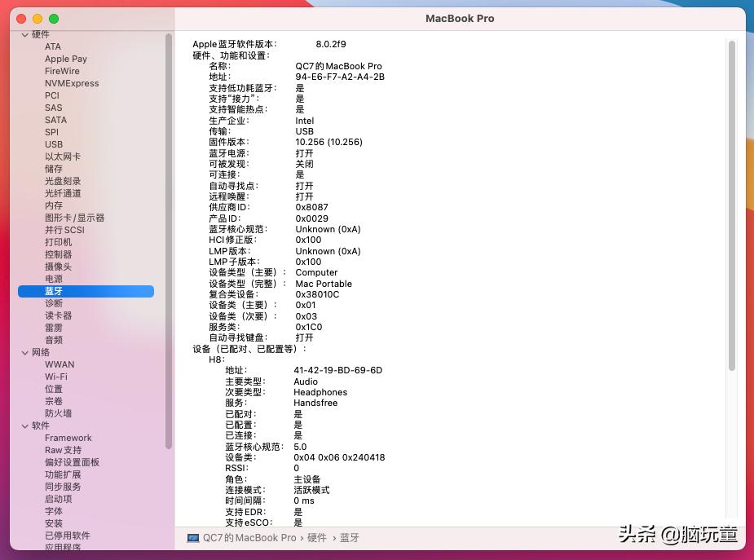Select WWAN under 网络
This screenshot has height=560, width=754.
point(59,364)
